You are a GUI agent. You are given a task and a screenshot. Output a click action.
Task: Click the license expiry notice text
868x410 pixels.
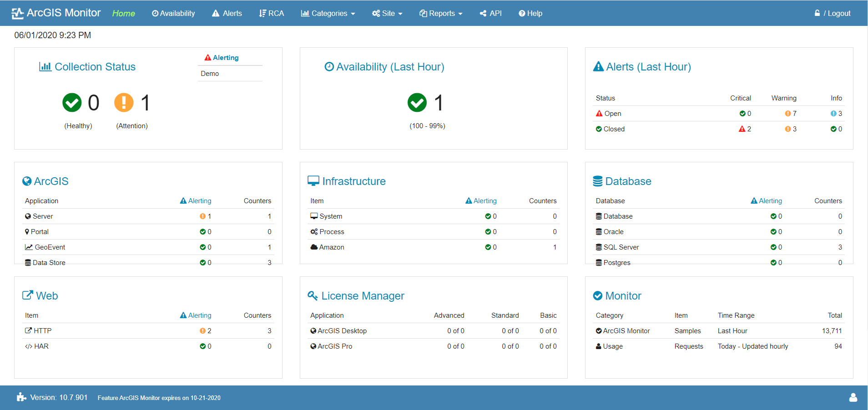[159, 398]
